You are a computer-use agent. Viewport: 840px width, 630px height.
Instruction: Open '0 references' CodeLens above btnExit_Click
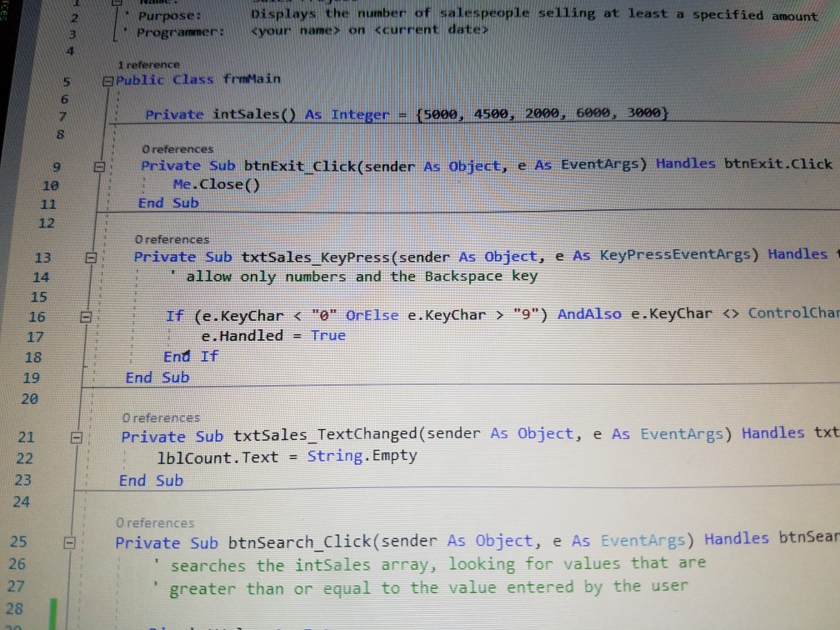pos(177,149)
